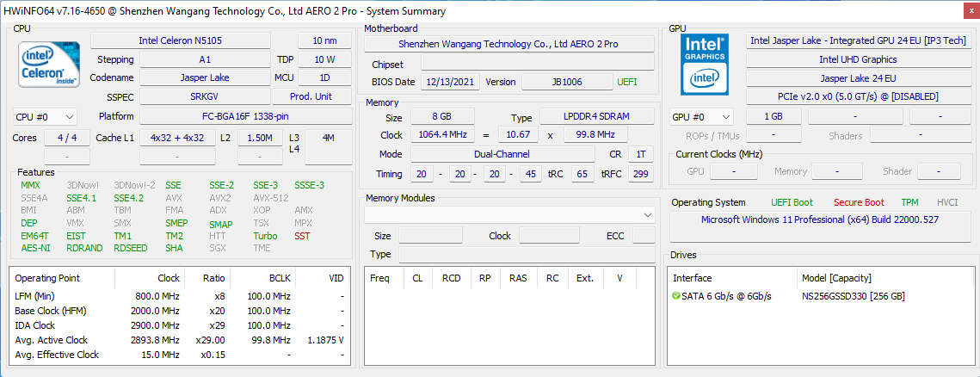
Task: Click the Jasper Lake 24 EU field
Action: click(x=858, y=78)
